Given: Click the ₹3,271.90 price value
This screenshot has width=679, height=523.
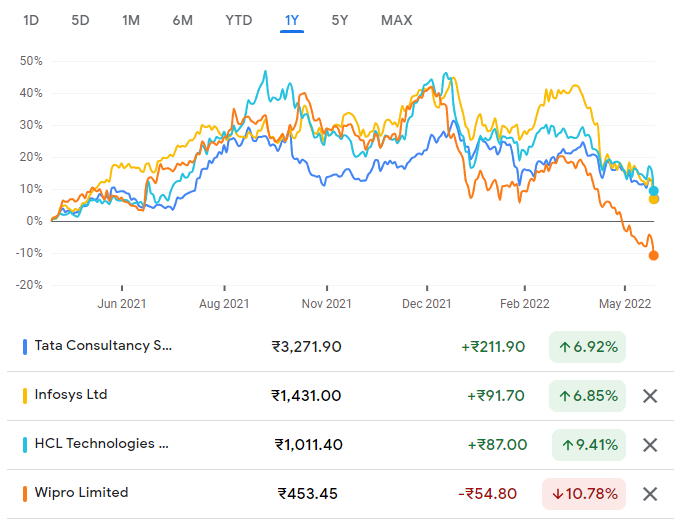Looking at the screenshot, I should 307,347.
